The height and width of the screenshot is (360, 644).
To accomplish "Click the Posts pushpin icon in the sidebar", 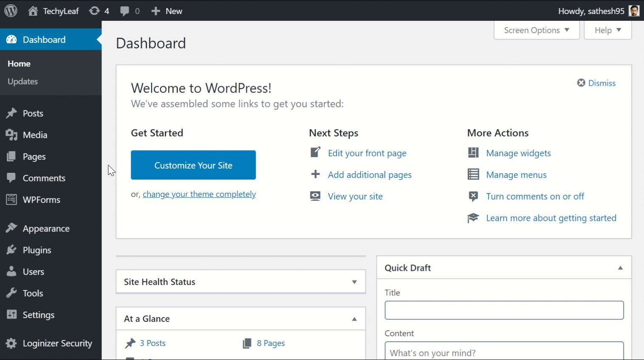I will 11,113.
